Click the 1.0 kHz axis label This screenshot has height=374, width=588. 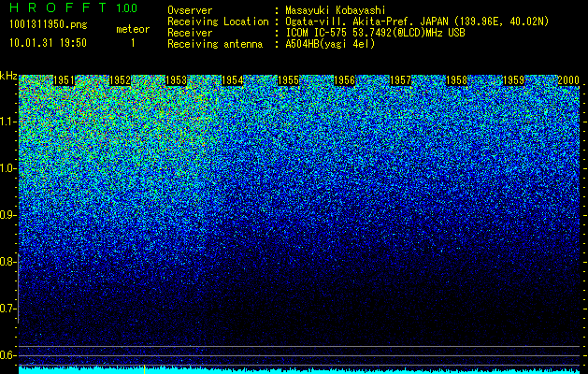(x=7, y=168)
